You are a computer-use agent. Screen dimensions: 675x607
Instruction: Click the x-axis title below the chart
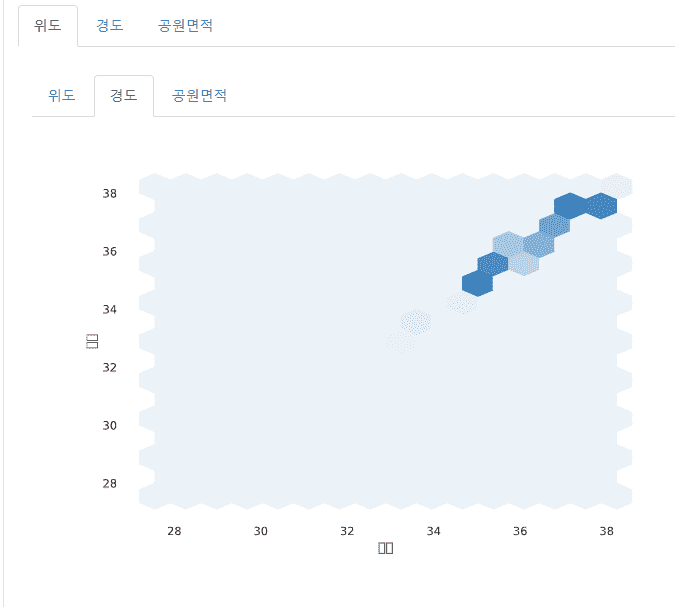pos(386,548)
